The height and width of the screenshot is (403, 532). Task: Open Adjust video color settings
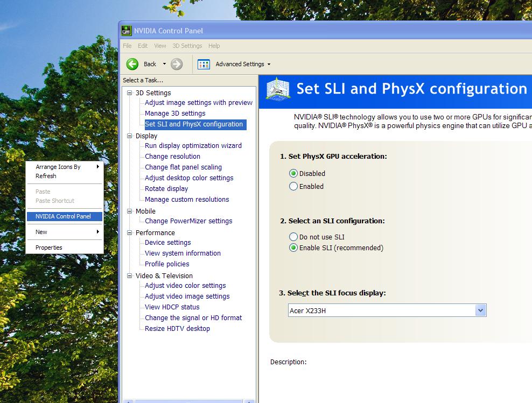point(185,285)
